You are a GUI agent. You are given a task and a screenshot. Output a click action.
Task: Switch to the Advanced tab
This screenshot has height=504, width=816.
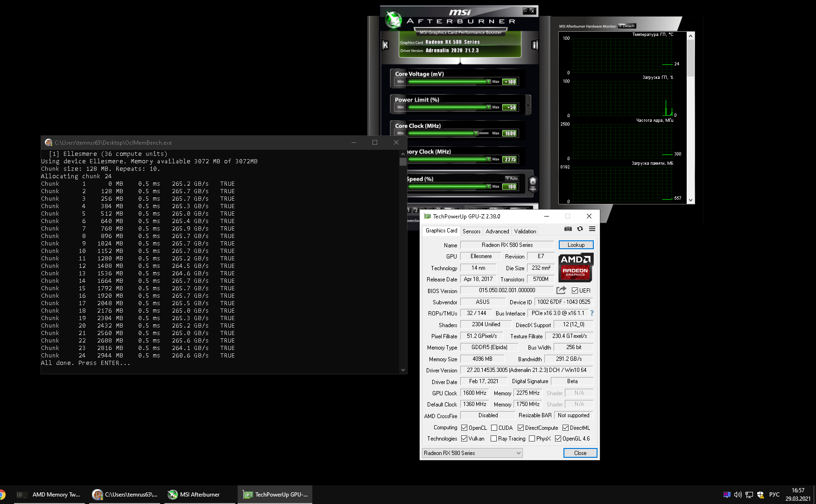click(497, 231)
